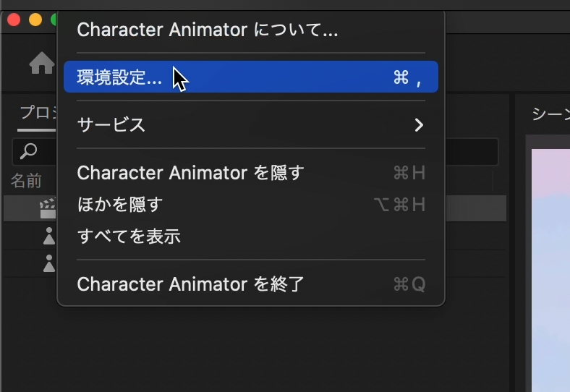Click the Home icon in the toolbar
This screenshot has width=570, height=392.
[41, 64]
